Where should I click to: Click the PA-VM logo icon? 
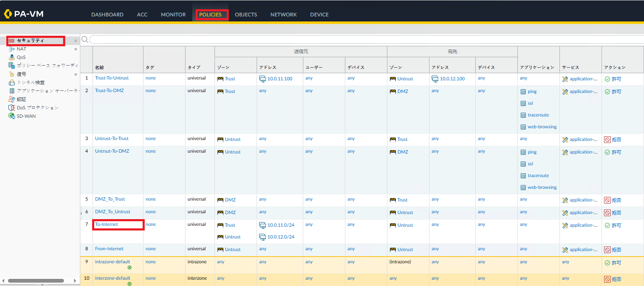click(x=8, y=14)
